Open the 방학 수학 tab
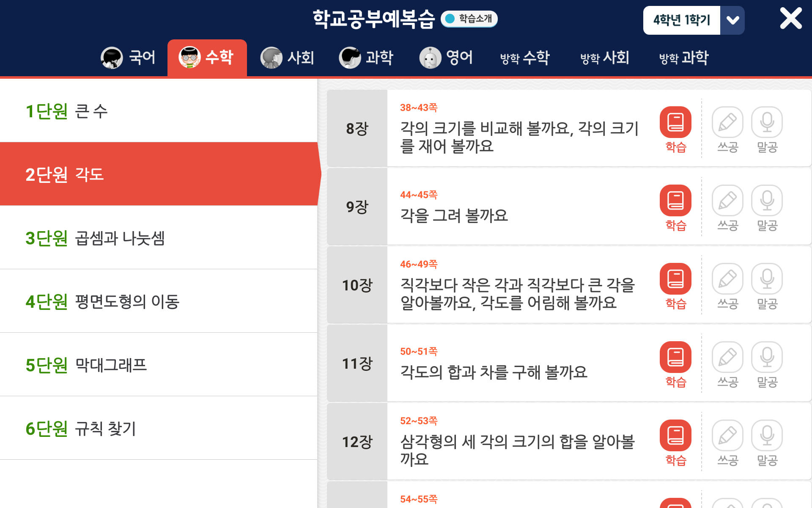Screen dimensions: 812x508 [x=524, y=58]
